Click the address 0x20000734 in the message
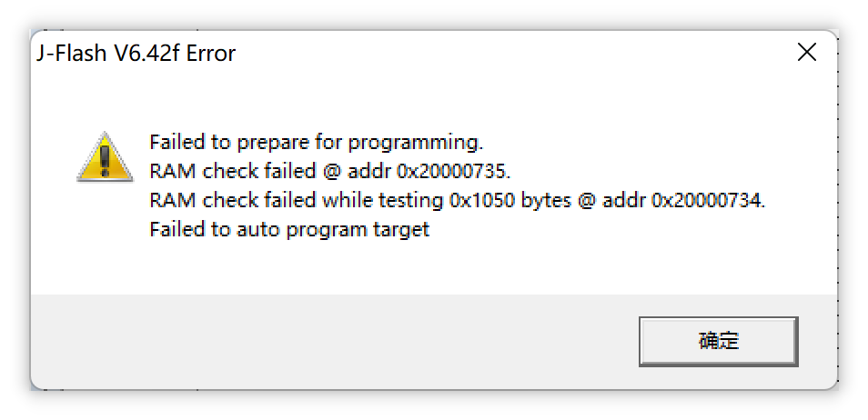The height and width of the screenshot is (420, 868). click(709, 200)
